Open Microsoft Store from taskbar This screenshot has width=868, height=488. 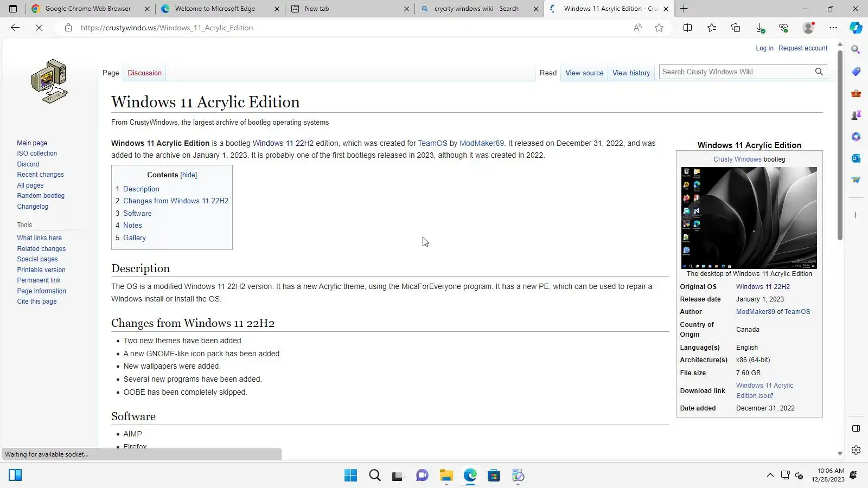coord(494,476)
